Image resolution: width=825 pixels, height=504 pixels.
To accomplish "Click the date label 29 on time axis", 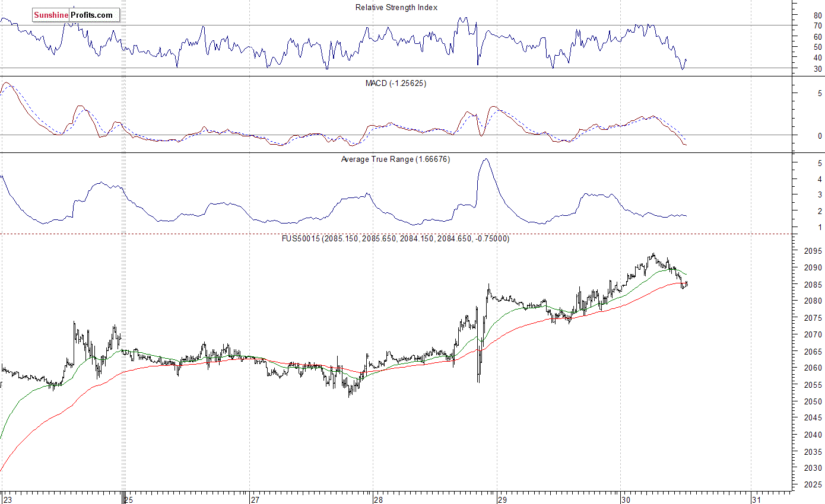I will [503, 499].
